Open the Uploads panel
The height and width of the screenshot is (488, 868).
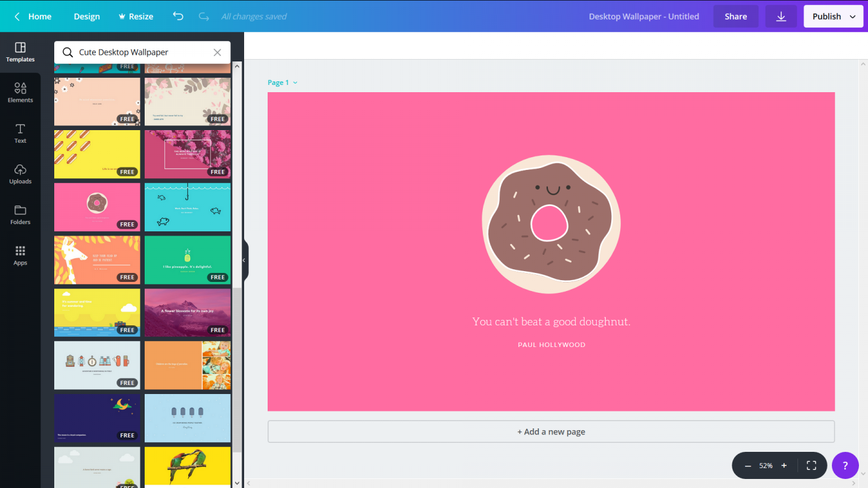coord(20,174)
